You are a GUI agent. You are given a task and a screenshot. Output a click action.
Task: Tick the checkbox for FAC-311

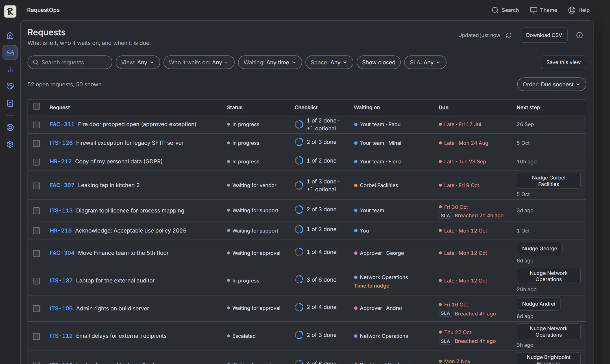pyautogui.click(x=36, y=125)
